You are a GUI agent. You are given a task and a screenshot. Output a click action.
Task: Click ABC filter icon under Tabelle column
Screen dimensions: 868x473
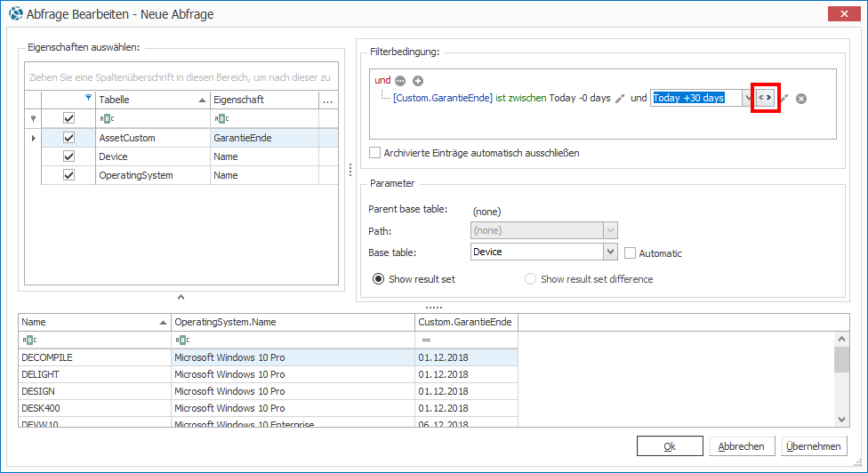107,118
